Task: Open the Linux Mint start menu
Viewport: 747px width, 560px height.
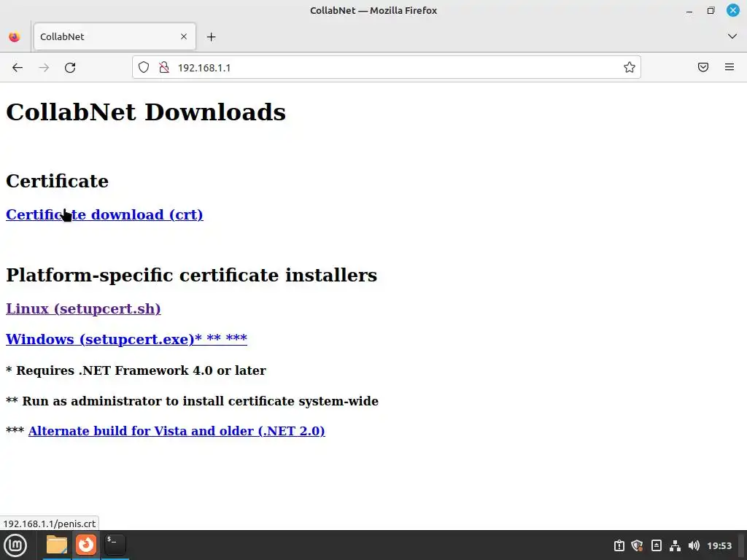Action: click(x=15, y=545)
